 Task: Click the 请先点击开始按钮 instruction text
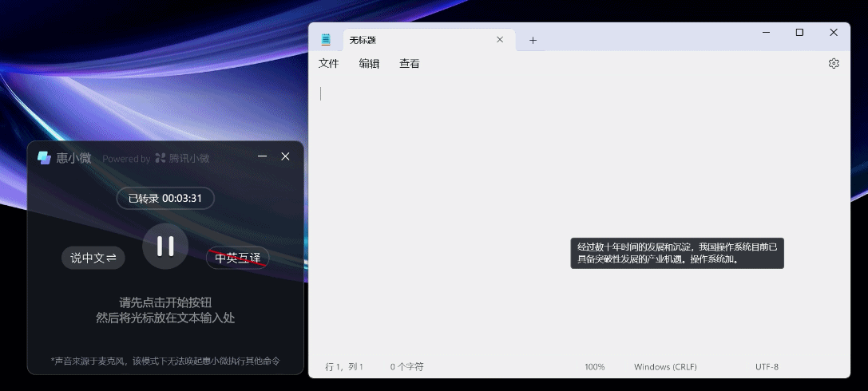coord(165,302)
